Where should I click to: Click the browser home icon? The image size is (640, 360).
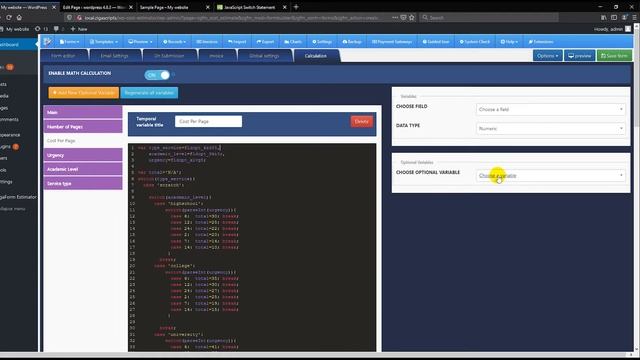tap(19, 18)
